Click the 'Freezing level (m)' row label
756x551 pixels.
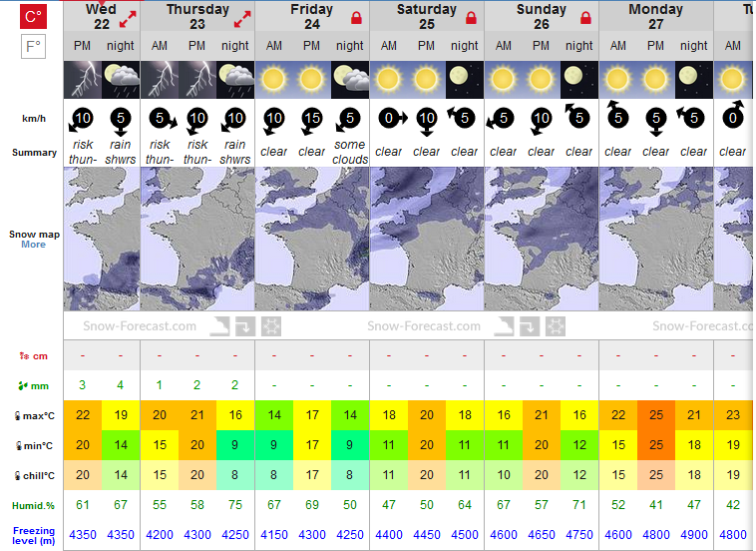pyautogui.click(x=33, y=536)
